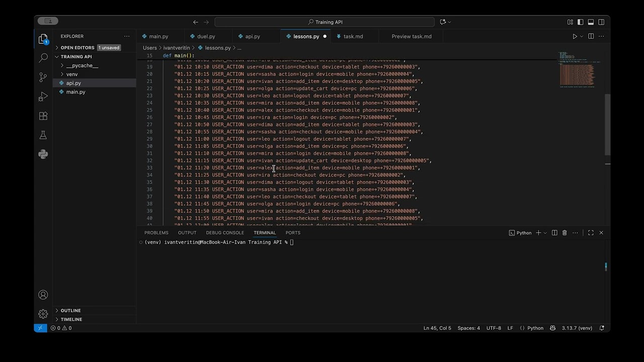Viewport: 644px width, 362px height.
Task: Open Run button dropdown arrow
Action: pos(582,36)
